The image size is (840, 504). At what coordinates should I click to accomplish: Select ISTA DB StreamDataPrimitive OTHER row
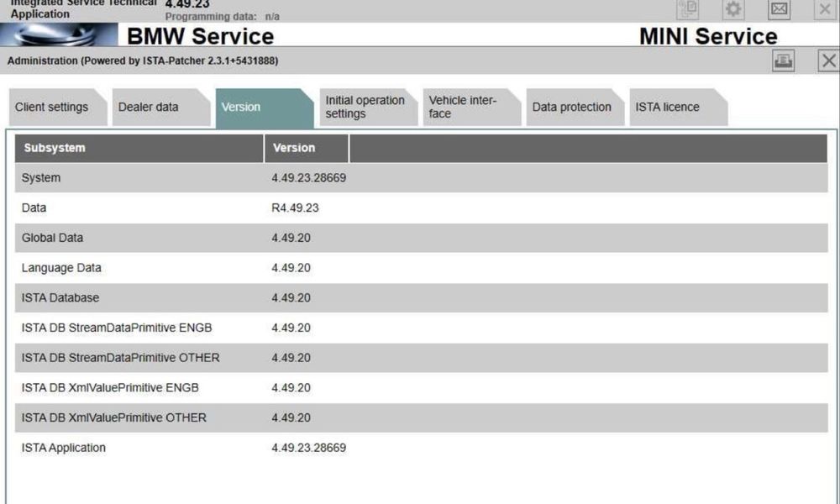pyautogui.click(x=421, y=358)
